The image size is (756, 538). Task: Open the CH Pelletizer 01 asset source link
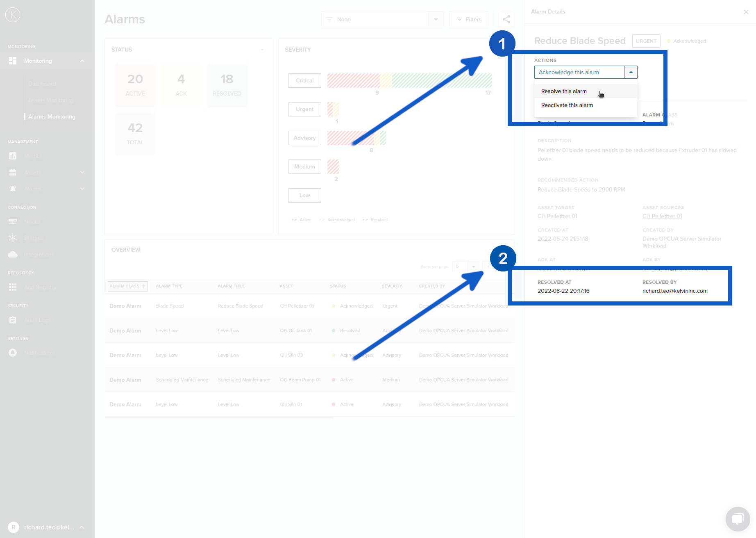[x=662, y=217]
